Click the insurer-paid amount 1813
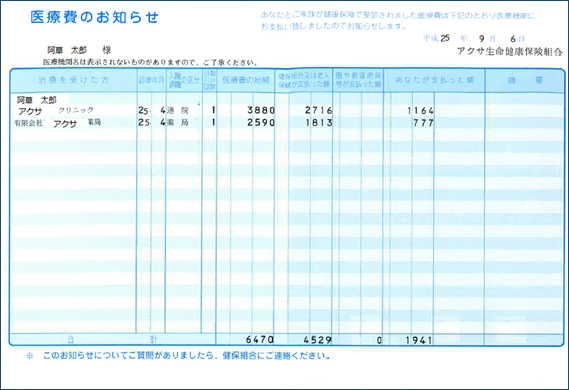Image resolution: width=569 pixels, height=390 pixels. (319, 123)
